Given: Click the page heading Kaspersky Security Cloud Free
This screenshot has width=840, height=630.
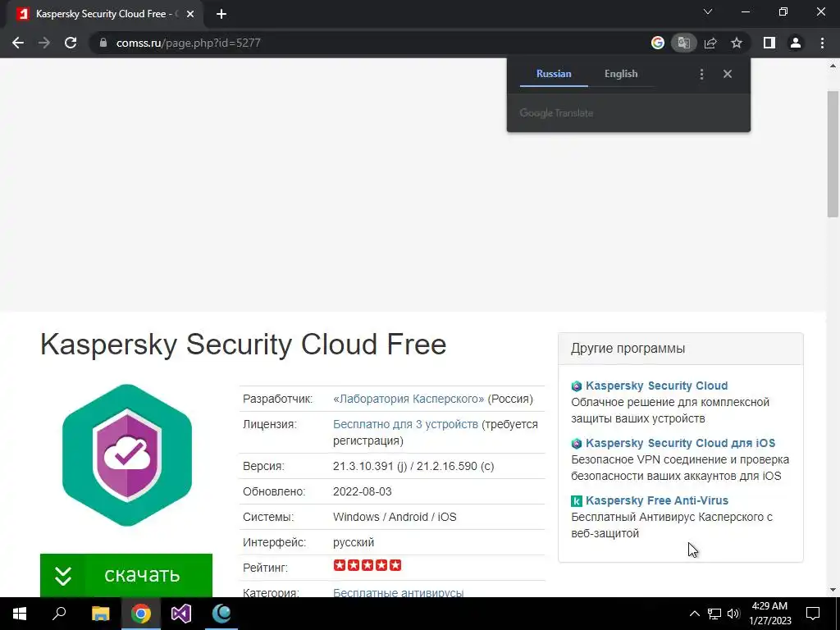Looking at the screenshot, I should click(x=243, y=345).
